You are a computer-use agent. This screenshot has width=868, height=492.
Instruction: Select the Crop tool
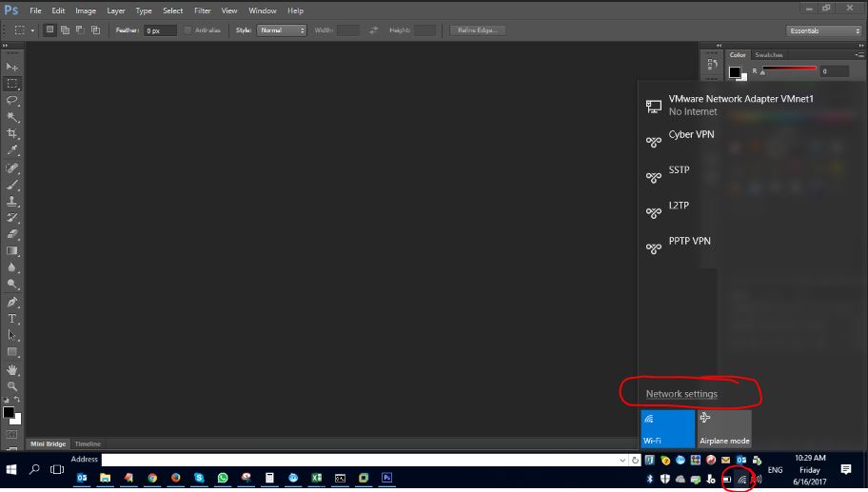12,133
